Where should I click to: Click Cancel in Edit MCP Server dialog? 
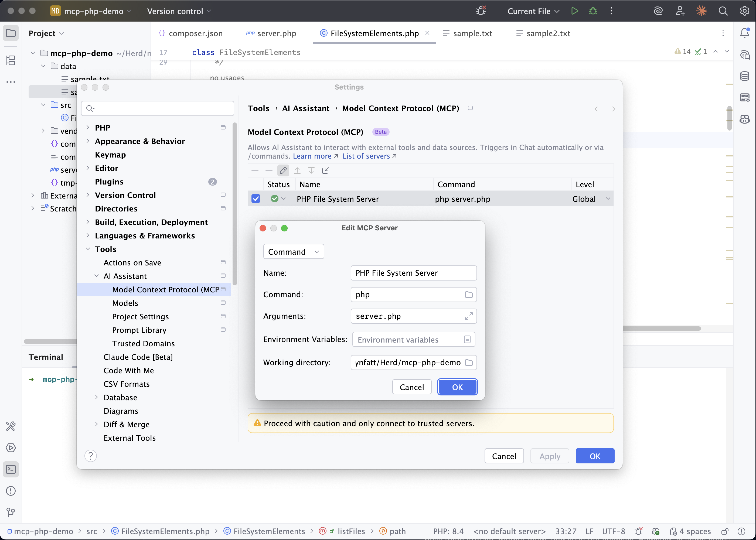[412, 387]
